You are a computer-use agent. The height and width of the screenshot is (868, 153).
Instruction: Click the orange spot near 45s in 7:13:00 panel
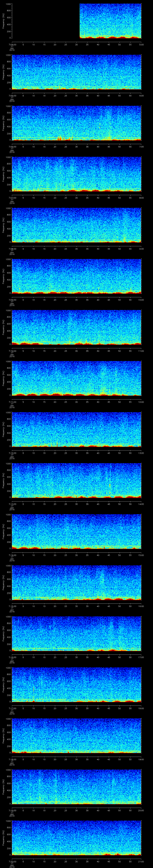tap(110, 485)
